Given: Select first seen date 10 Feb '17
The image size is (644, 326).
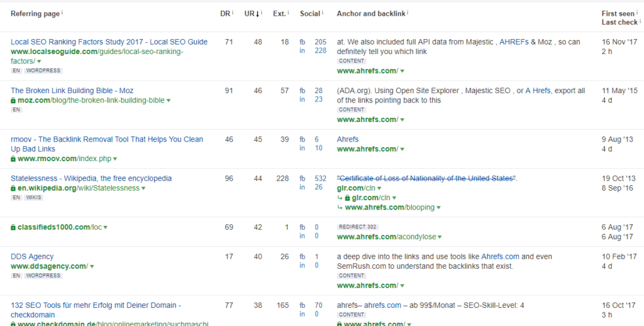Looking at the screenshot, I should tap(619, 257).
